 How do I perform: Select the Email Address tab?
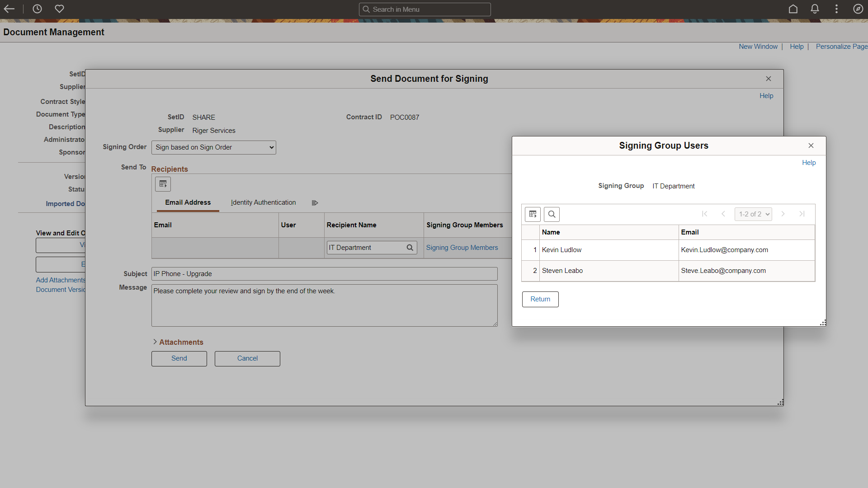(x=188, y=202)
